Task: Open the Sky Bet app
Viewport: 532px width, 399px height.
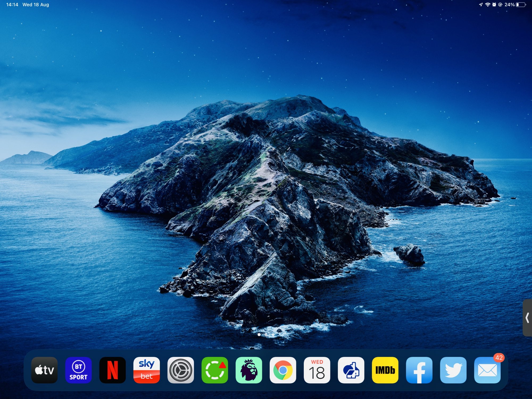Action: tap(147, 370)
